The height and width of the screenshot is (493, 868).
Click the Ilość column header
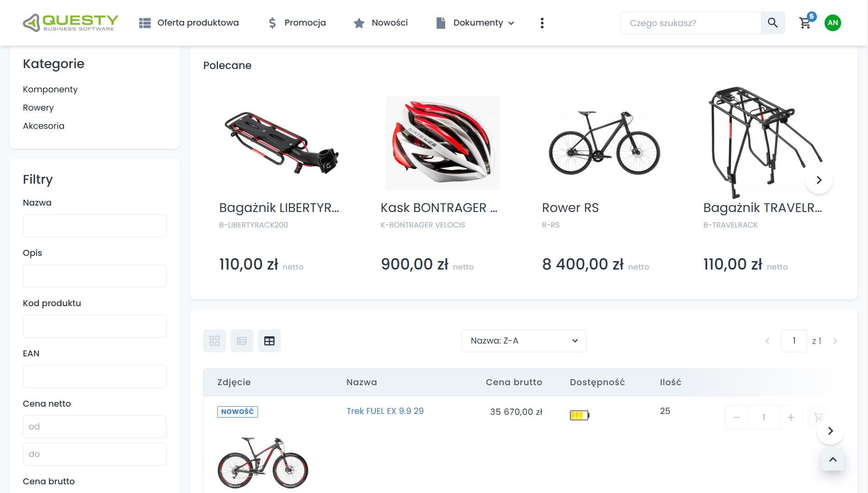pyautogui.click(x=670, y=382)
